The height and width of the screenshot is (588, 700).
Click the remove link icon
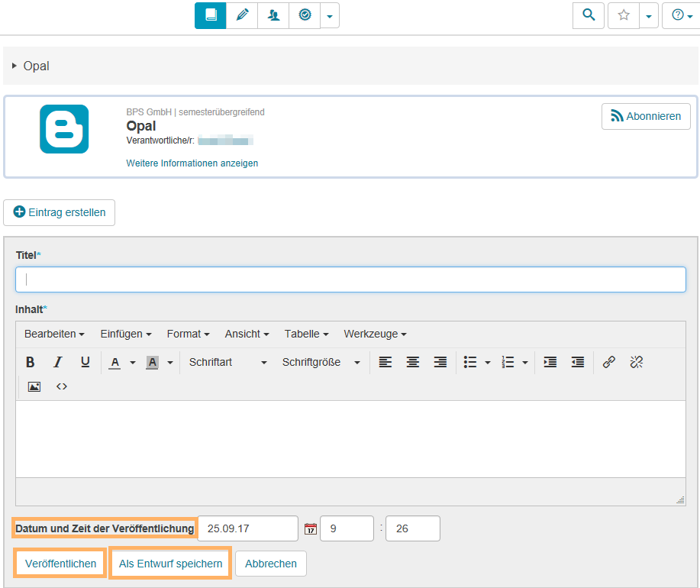636,363
